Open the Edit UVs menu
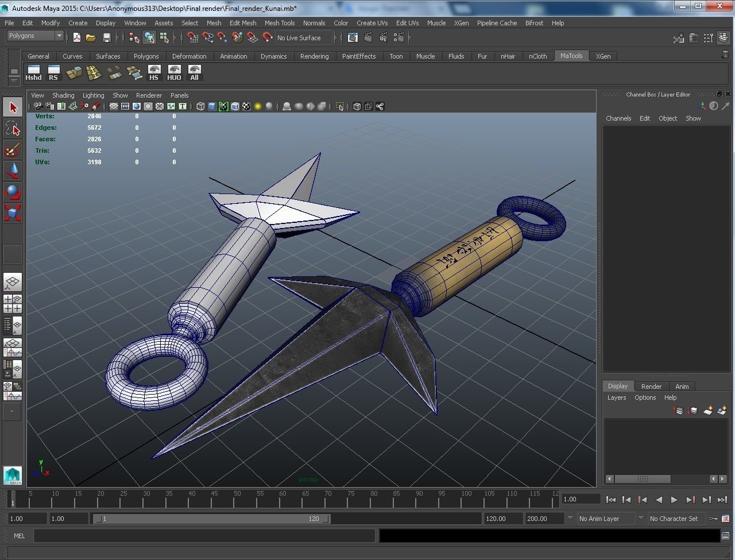The height and width of the screenshot is (560, 735). (407, 23)
